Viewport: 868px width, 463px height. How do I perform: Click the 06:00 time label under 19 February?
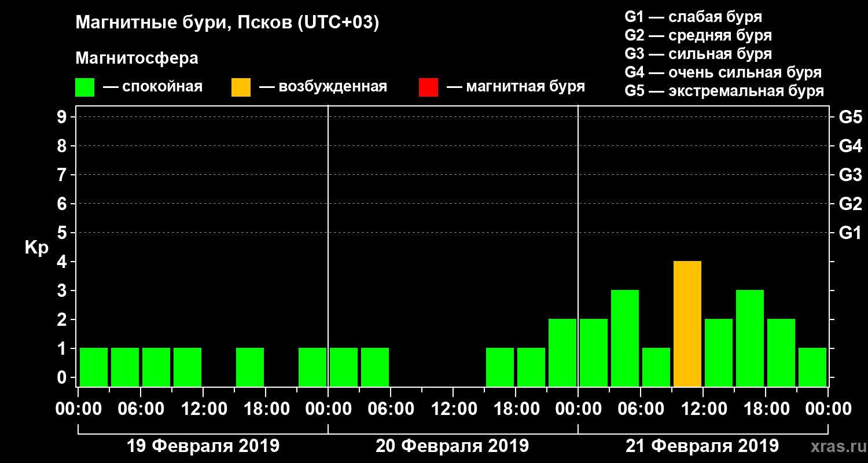(x=141, y=409)
